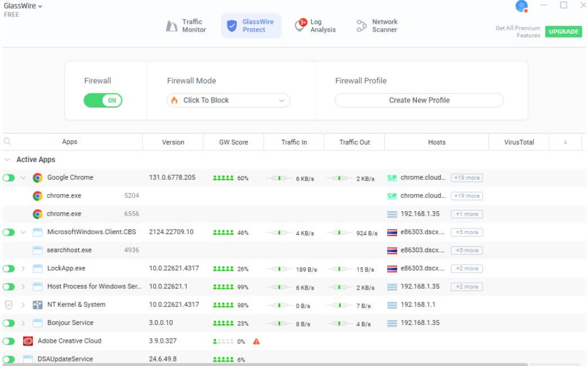Click the host flag icon for Google Chrome
Image resolution: width=588 pixels, height=366 pixels.
point(392,178)
